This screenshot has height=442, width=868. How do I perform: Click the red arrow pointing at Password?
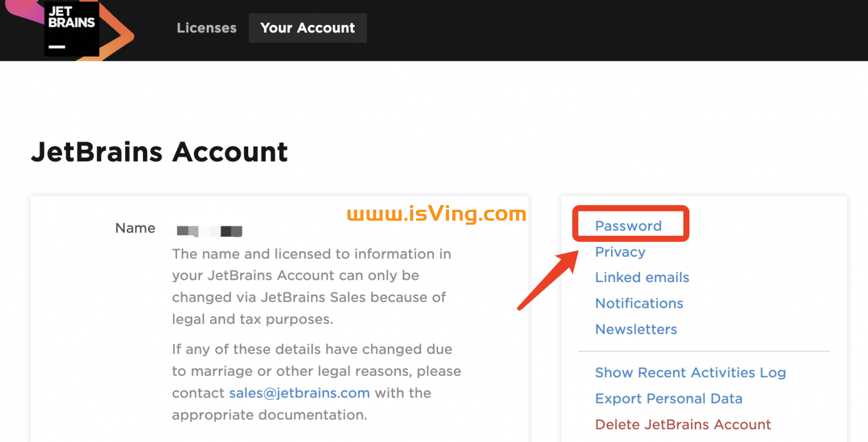(x=547, y=280)
